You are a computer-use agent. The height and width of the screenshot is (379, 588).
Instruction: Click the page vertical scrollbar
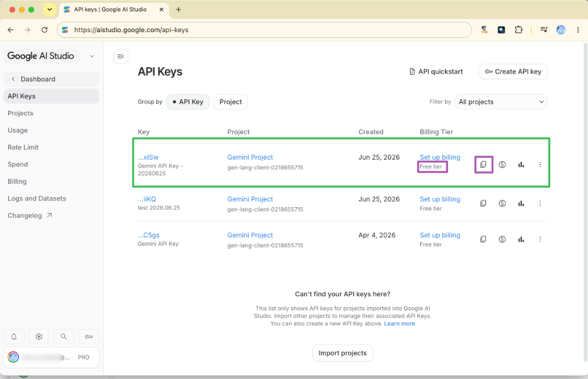(x=585, y=203)
